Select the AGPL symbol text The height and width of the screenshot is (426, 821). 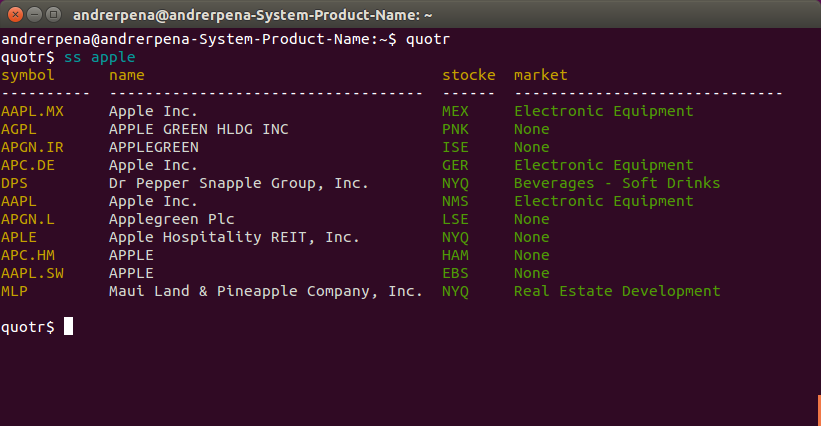click(19, 129)
